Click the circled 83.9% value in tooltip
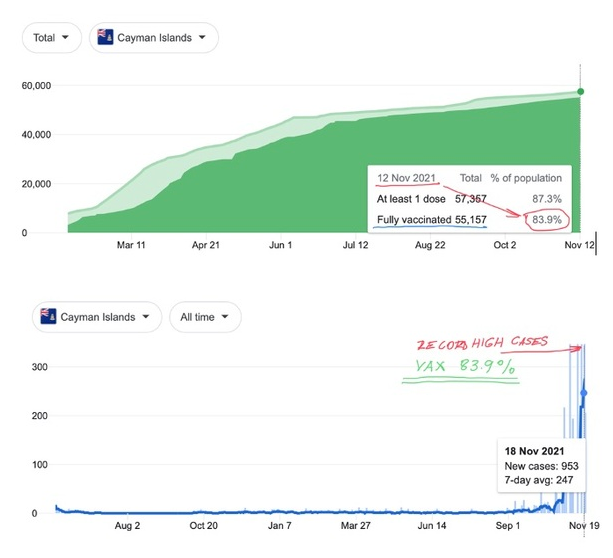The height and width of the screenshot is (558, 613). point(543,219)
